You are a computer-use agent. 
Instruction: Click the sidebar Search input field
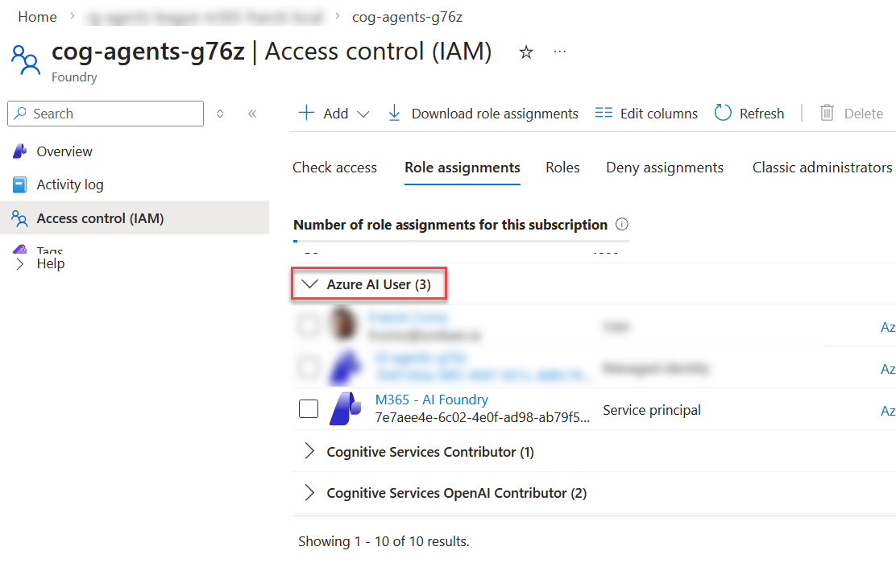(113, 114)
